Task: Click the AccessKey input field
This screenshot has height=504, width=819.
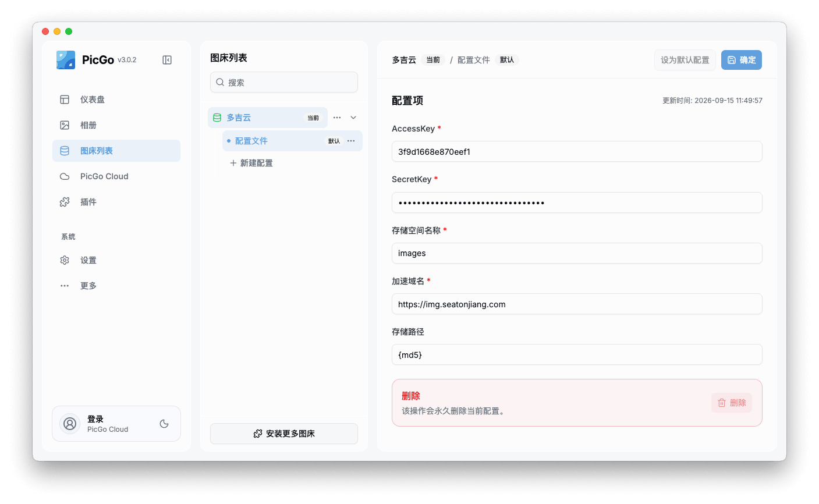Action: pyautogui.click(x=577, y=151)
